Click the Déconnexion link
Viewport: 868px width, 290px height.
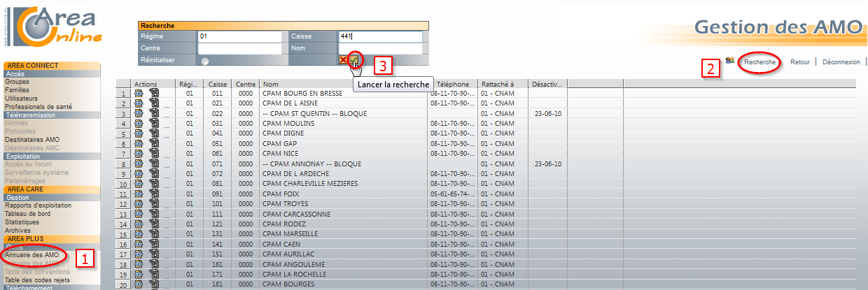841,61
